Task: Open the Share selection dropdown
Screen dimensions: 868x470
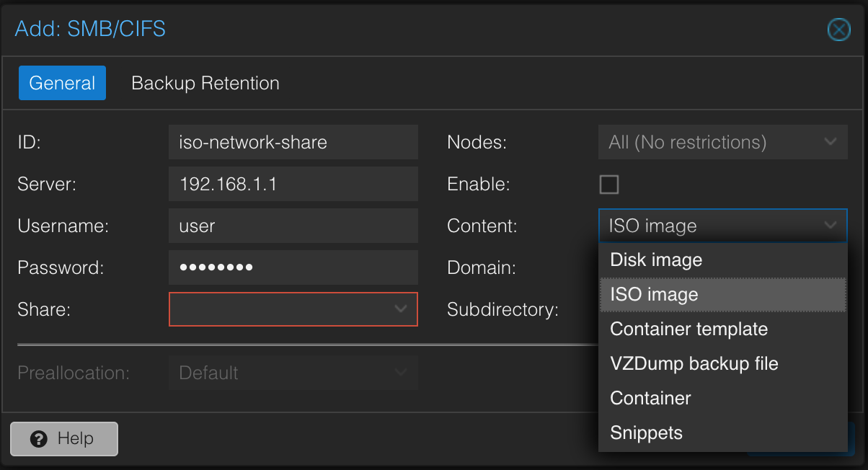Action: point(293,309)
